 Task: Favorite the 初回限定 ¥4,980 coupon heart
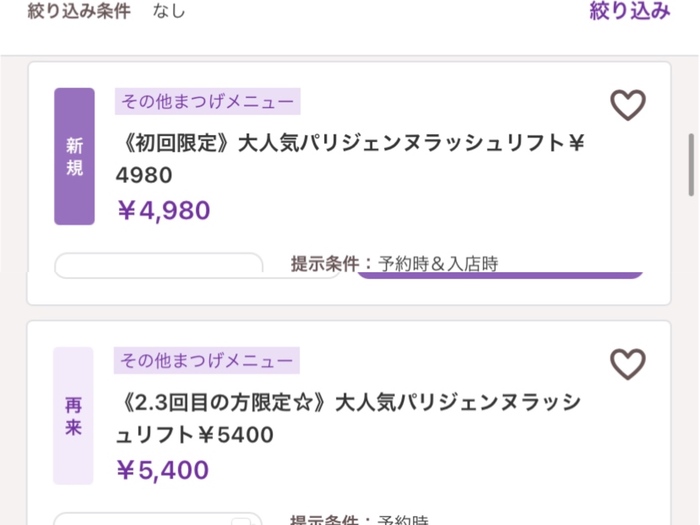[x=628, y=105]
